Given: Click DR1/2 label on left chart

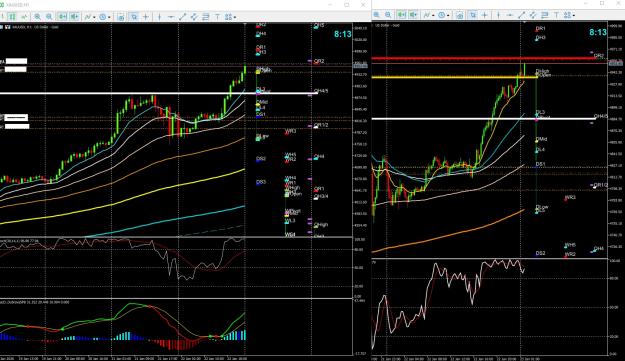Looking at the screenshot, I should point(321,125).
